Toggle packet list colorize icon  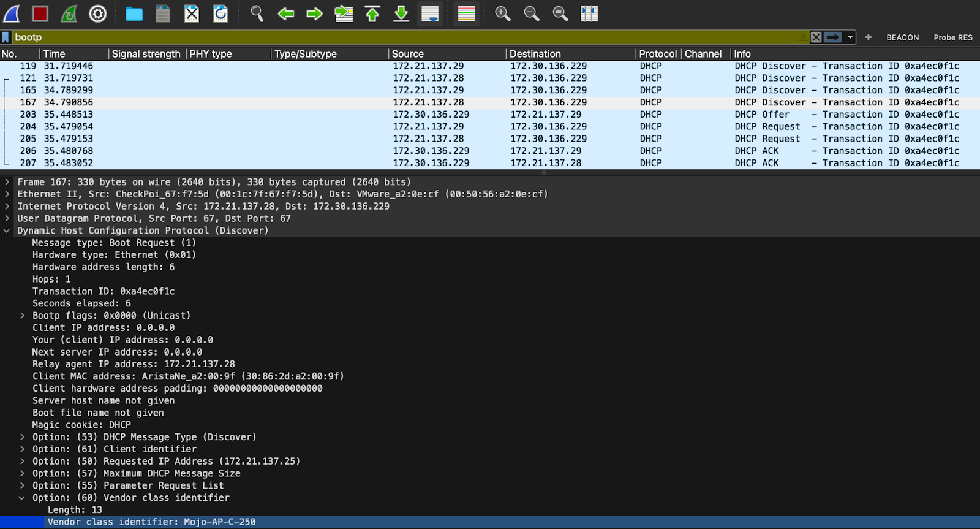467,13
